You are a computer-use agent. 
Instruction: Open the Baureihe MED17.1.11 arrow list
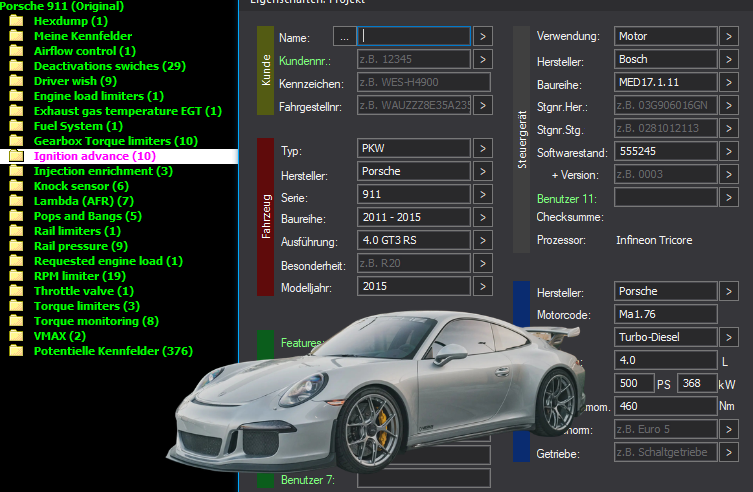pyautogui.click(x=729, y=82)
